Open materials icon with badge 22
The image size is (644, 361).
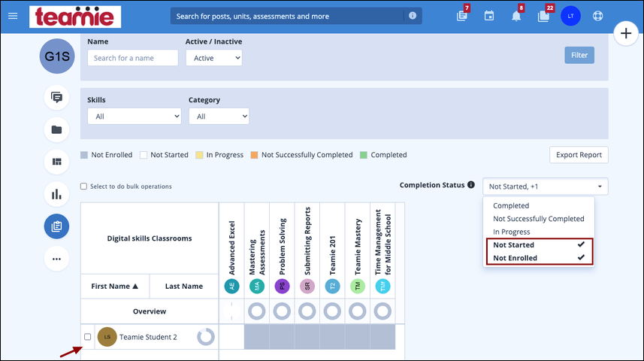pos(543,16)
